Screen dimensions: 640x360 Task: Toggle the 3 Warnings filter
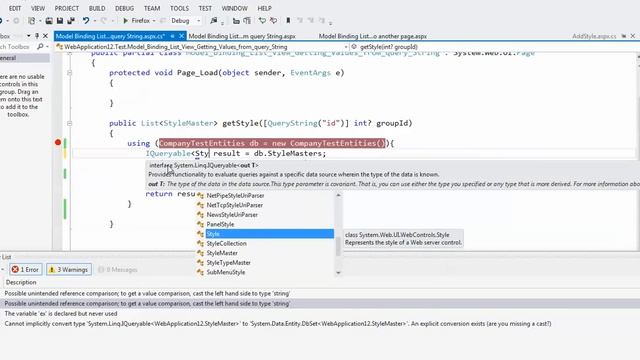click(x=69, y=269)
